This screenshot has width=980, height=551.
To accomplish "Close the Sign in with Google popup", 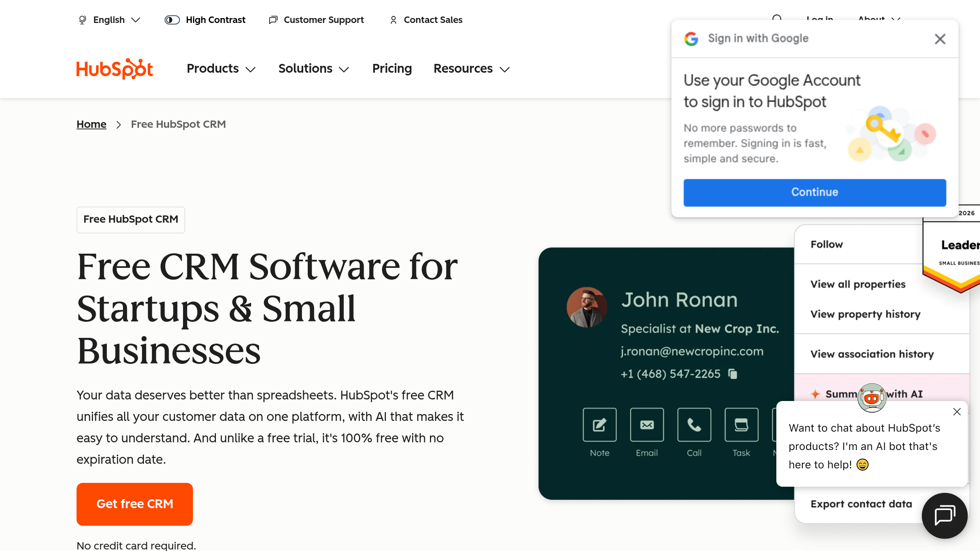I will pyautogui.click(x=940, y=39).
